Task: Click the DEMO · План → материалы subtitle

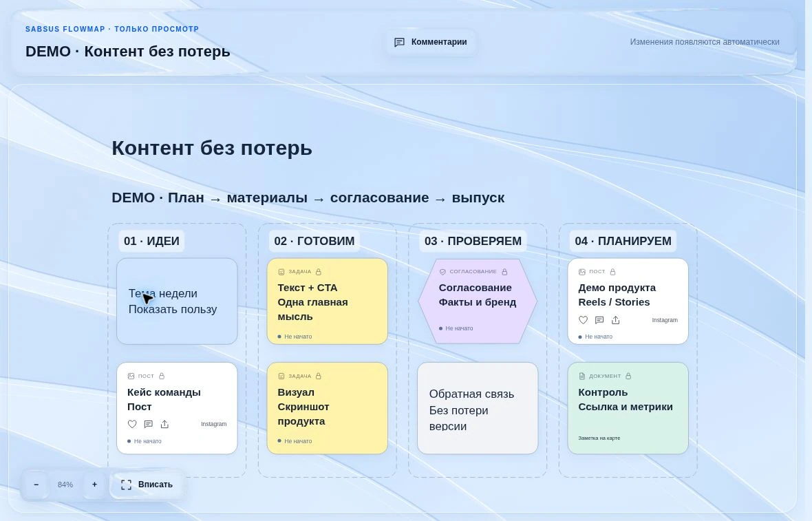Action: [308, 198]
